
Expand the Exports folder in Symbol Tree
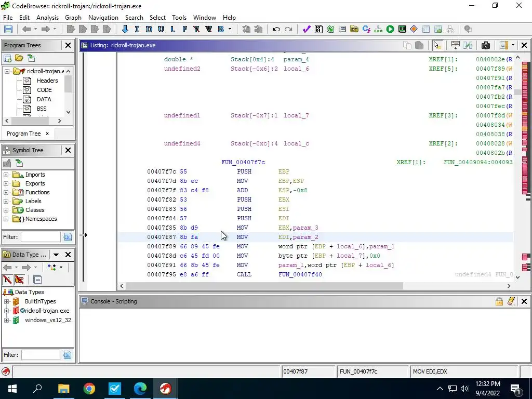tap(6, 183)
